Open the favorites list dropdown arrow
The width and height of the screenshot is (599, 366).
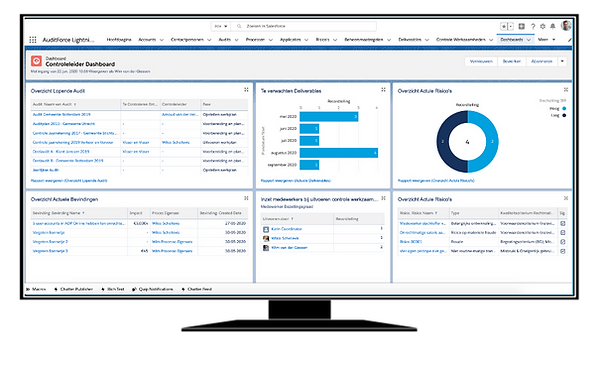511,26
